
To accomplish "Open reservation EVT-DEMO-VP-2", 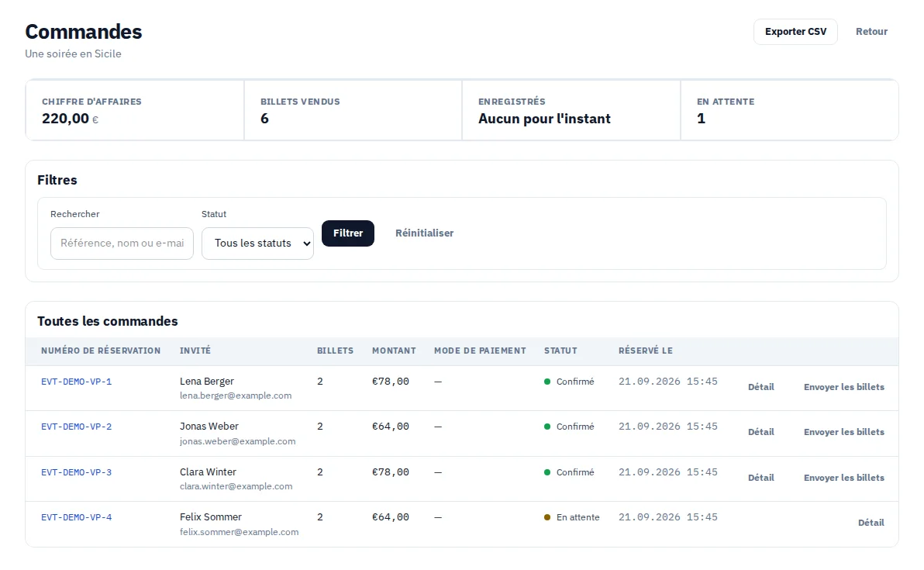I will click(x=77, y=427).
